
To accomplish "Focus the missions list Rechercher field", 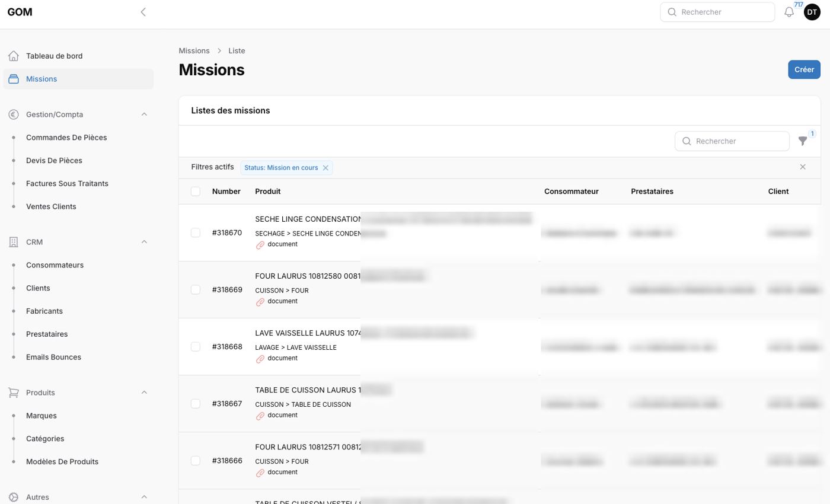I will coord(732,141).
